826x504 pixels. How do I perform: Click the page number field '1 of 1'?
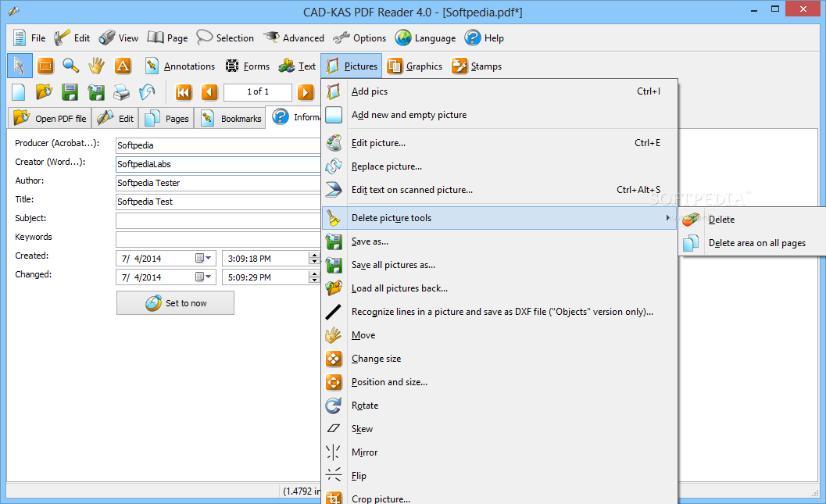coord(258,92)
